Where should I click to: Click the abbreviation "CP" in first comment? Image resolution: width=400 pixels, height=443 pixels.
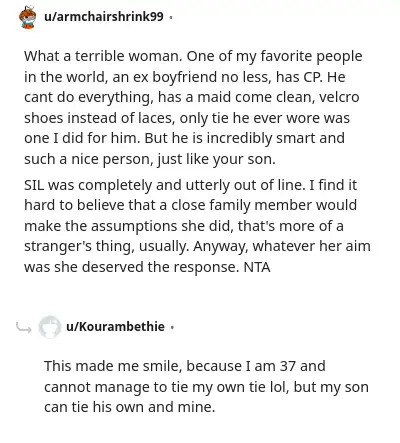point(313,77)
